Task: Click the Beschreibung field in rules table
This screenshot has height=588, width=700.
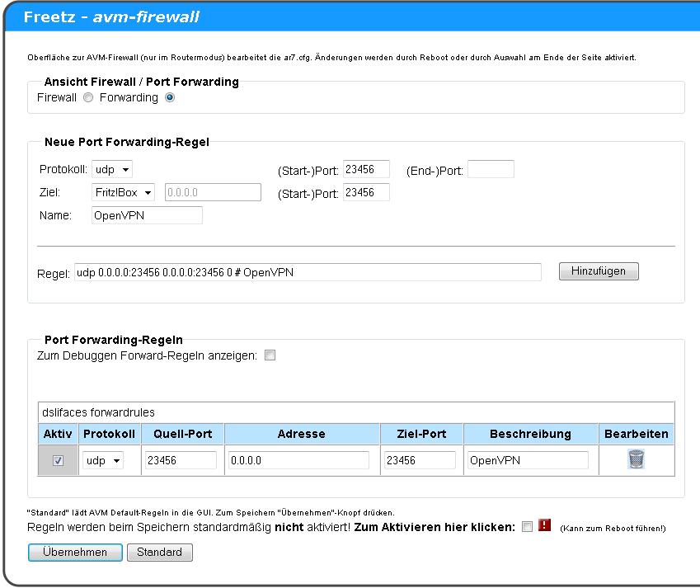Action: coord(528,461)
